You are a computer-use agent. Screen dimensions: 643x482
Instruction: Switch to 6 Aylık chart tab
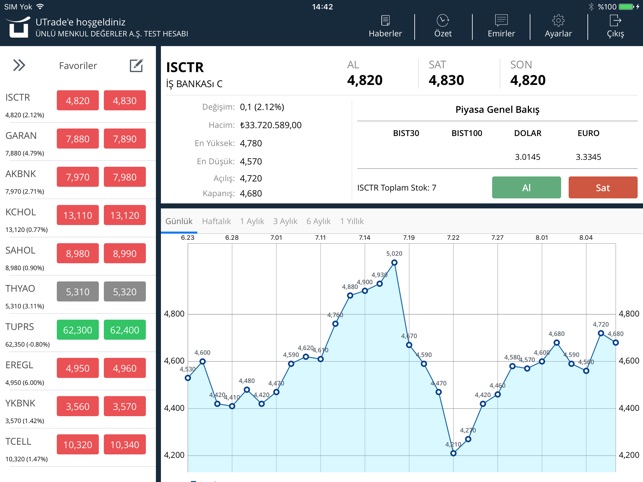(318, 221)
